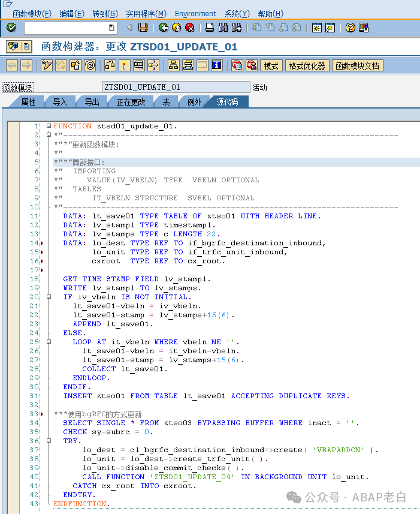Collapse the LOOP block on line 25
Screen dimensions: 420x514
pos(49,342)
